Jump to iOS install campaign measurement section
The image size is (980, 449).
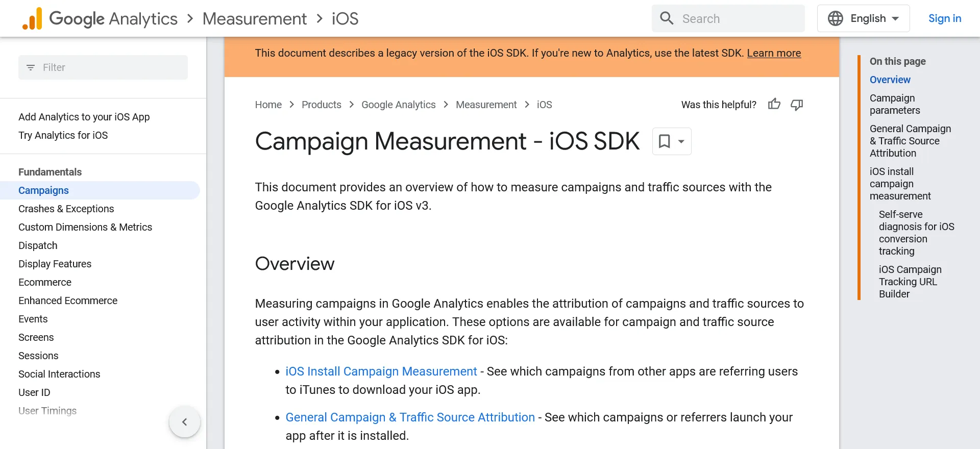pyautogui.click(x=900, y=184)
